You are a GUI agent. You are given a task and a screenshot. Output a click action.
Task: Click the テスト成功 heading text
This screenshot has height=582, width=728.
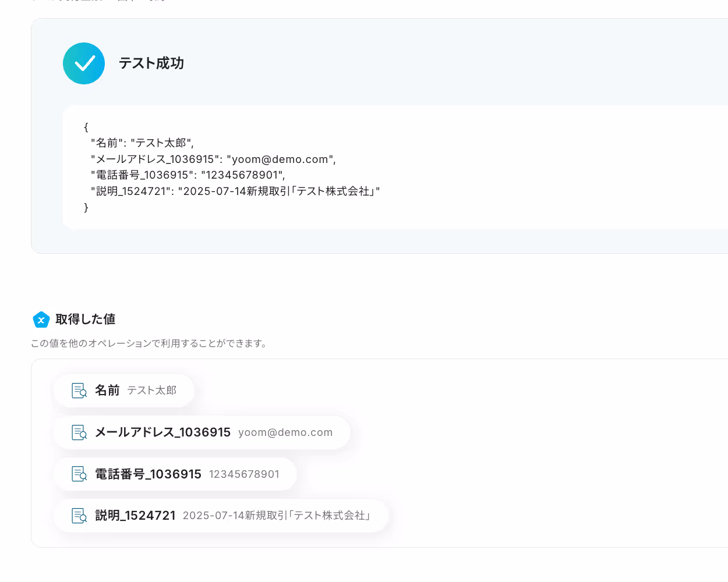[x=151, y=63]
